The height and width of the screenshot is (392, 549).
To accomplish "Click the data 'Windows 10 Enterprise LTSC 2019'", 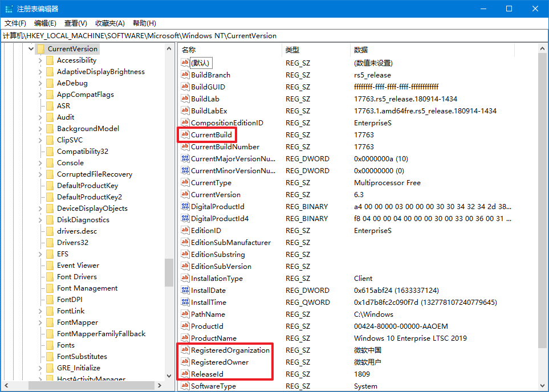I will 410,338.
